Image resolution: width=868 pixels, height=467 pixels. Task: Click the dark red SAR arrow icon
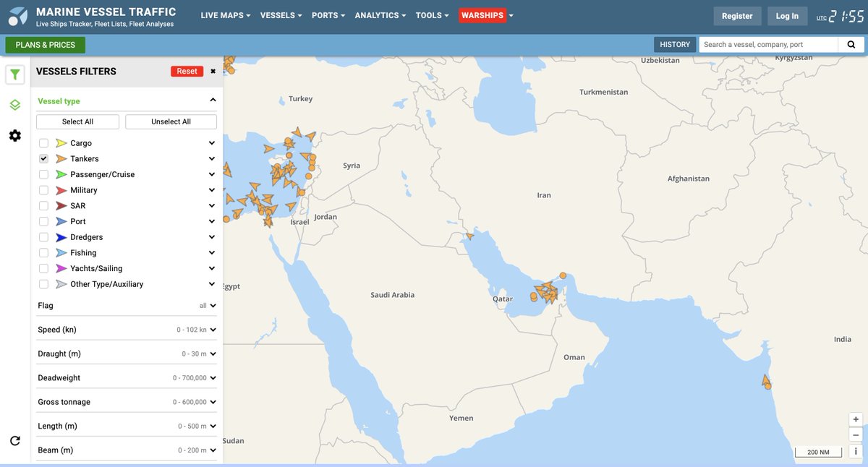pyautogui.click(x=61, y=206)
